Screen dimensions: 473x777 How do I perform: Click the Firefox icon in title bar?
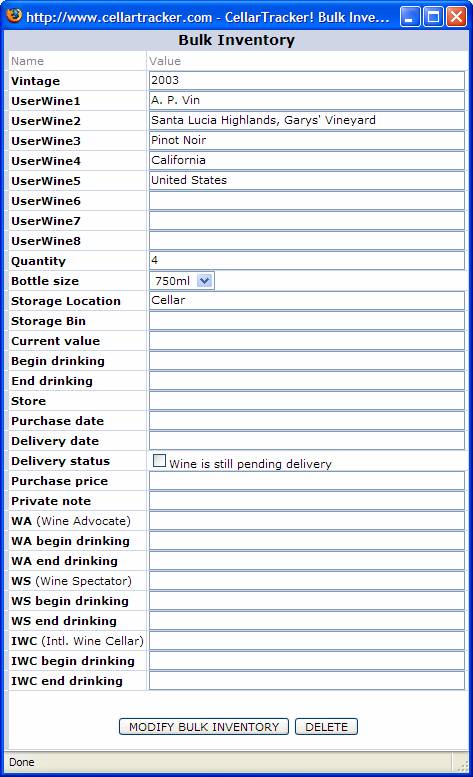click(14, 16)
